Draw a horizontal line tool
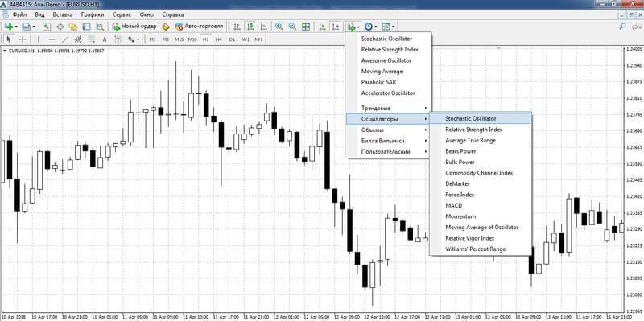The height and width of the screenshot is (321, 644). tap(52, 39)
